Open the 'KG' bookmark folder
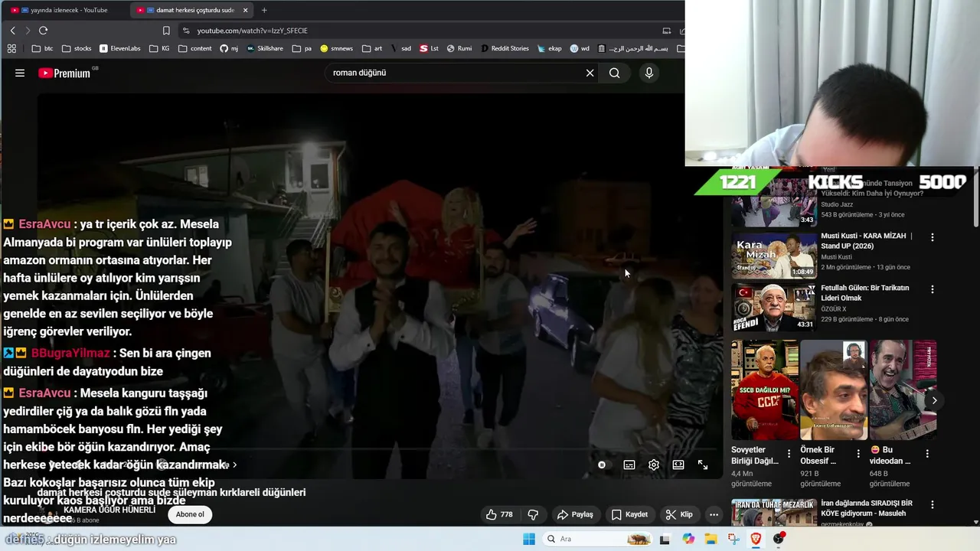This screenshot has height=551, width=980. pyautogui.click(x=160, y=48)
